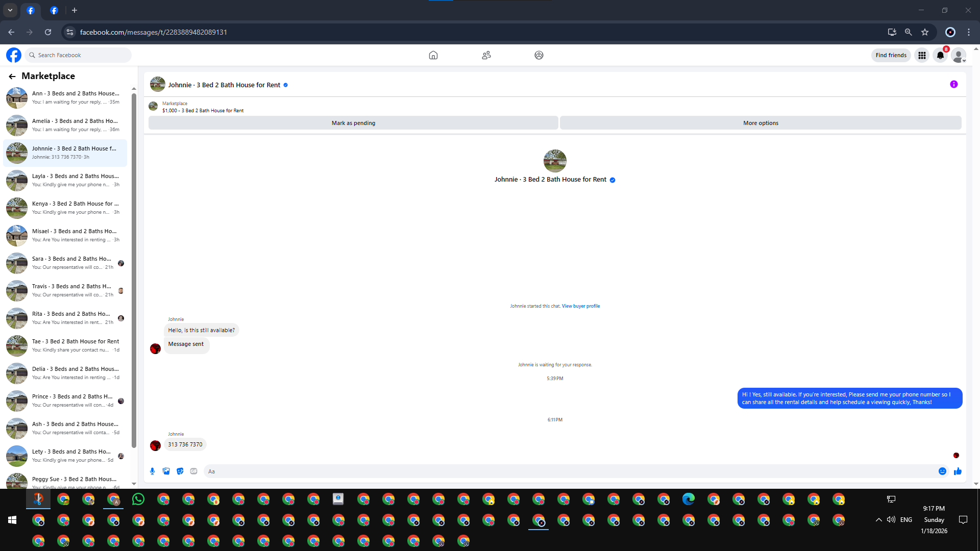This screenshot has width=980, height=551.
Task: Attach a photo with the image icon
Action: click(x=166, y=471)
